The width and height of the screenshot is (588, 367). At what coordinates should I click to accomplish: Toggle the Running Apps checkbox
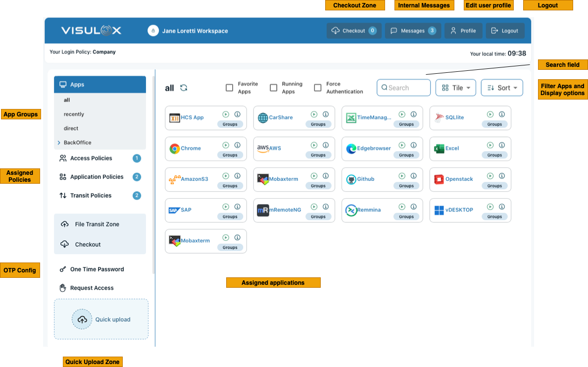click(273, 88)
